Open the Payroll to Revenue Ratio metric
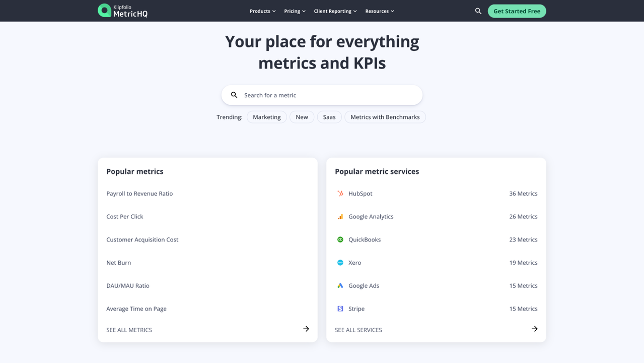Viewport: 644px width, 363px height. 139,194
